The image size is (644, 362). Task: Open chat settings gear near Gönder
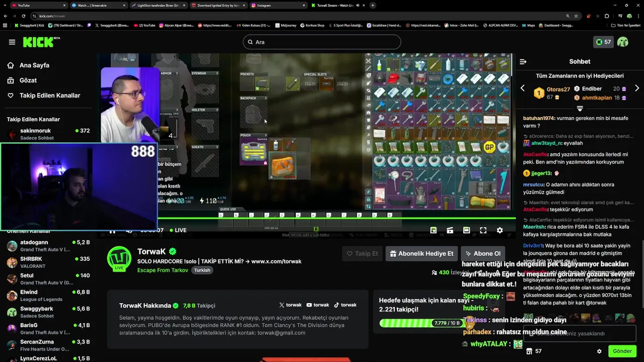(x=599, y=351)
